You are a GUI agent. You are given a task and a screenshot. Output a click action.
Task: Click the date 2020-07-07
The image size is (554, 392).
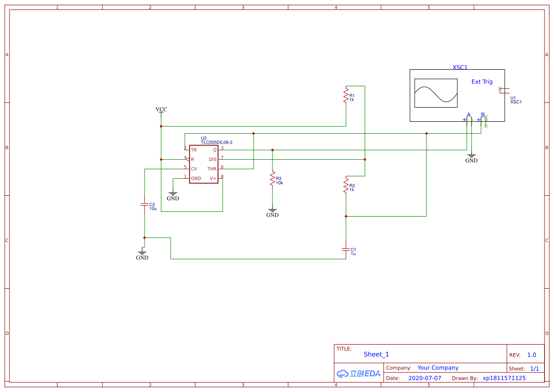[x=425, y=378]
